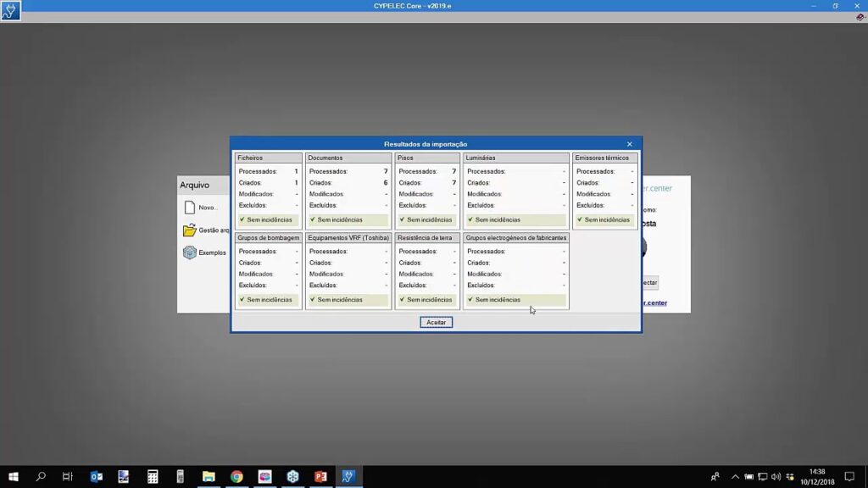Open PowerPoint from the taskbar
Viewport: 868px width, 488px height.
tap(320, 477)
